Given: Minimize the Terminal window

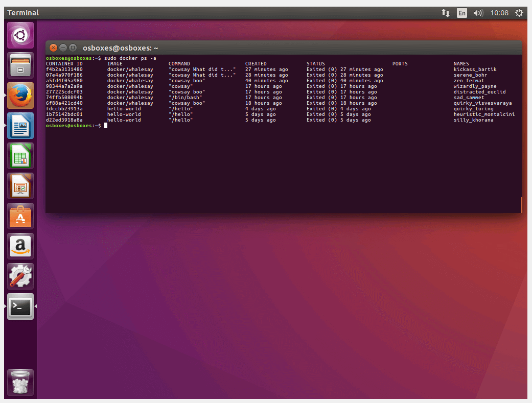Looking at the screenshot, I should [63, 47].
